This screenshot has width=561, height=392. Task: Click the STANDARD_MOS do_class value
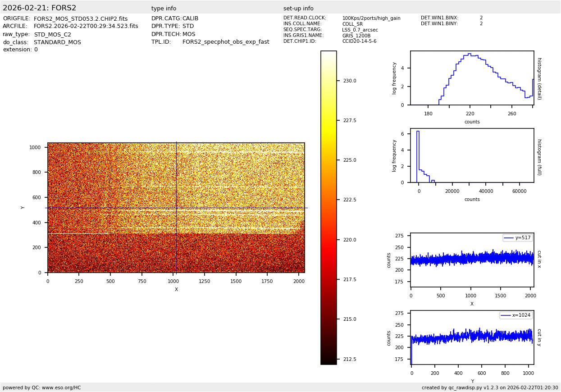(x=57, y=42)
